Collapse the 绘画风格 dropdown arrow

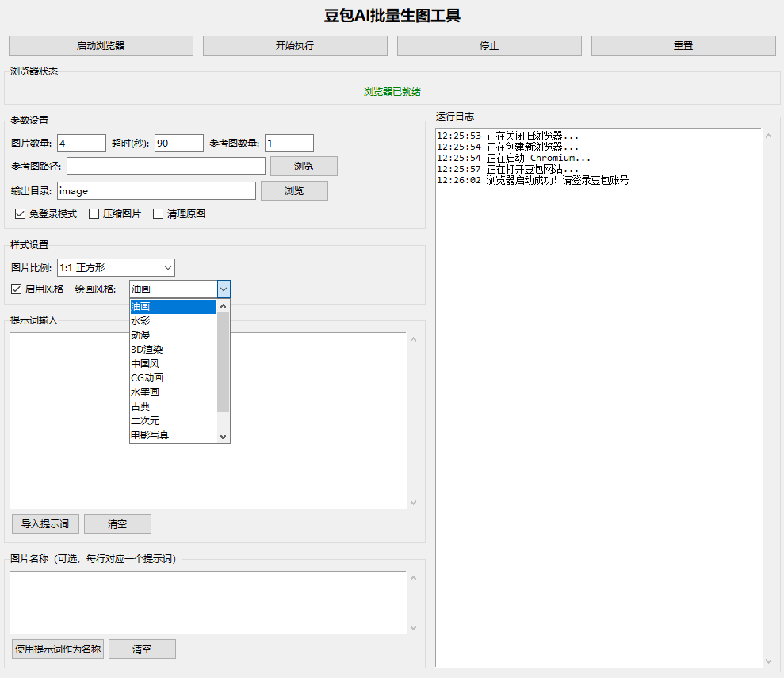[224, 289]
